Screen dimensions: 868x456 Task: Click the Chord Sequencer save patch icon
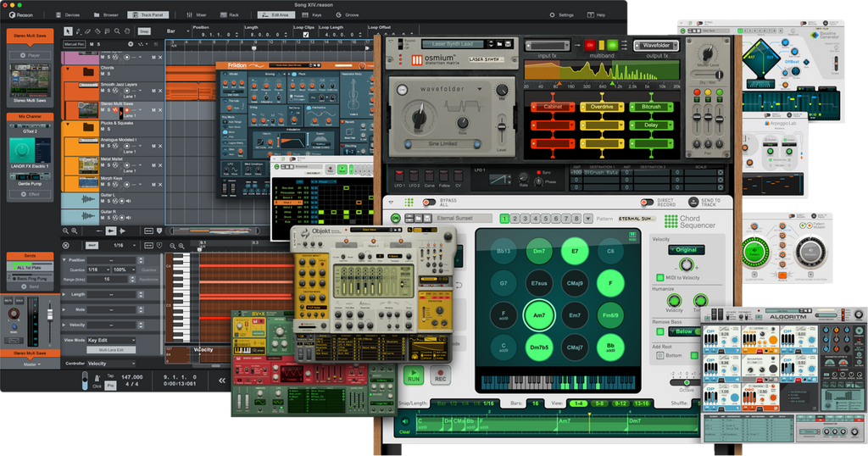tap(426, 218)
